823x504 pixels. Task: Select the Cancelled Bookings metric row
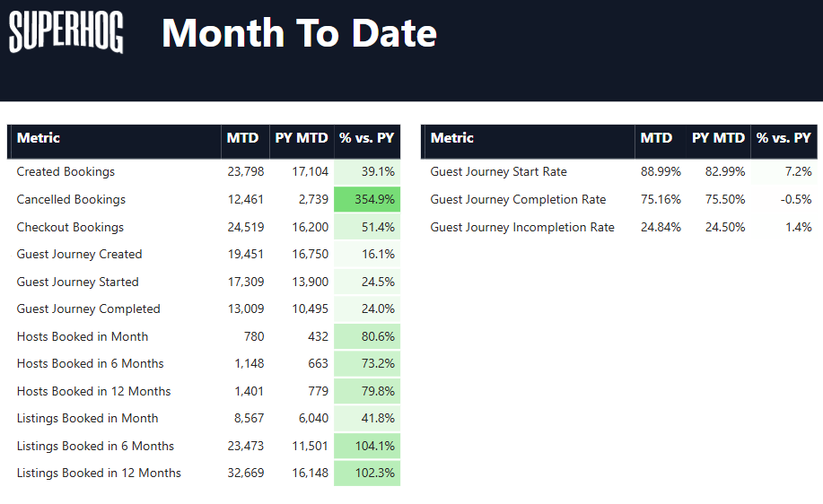click(x=71, y=200)
